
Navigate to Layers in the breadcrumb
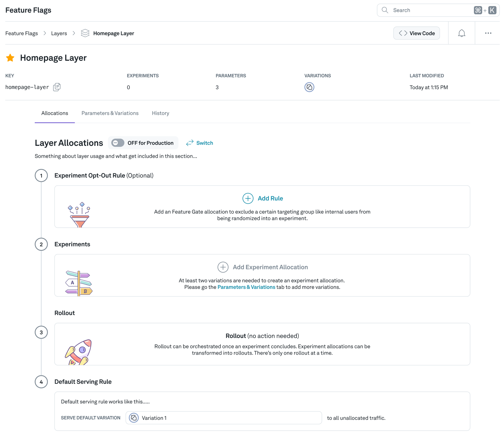[x=59, y=34]
